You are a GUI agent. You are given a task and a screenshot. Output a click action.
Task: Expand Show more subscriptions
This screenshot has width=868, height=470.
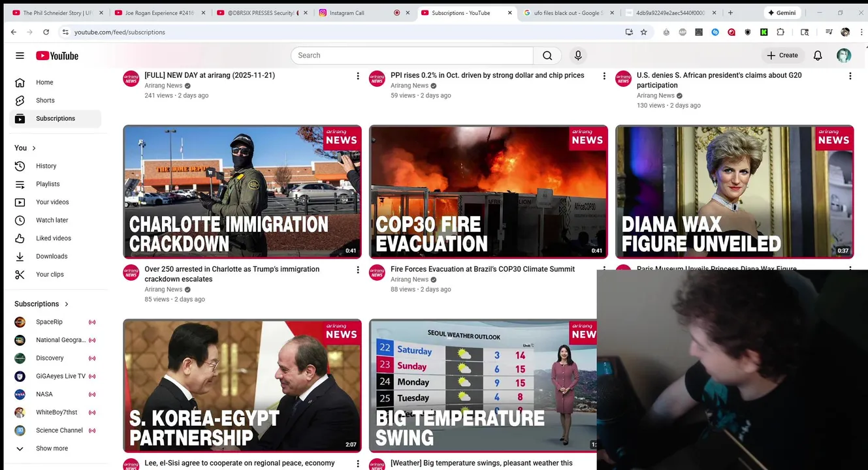(x=54, y=448)
